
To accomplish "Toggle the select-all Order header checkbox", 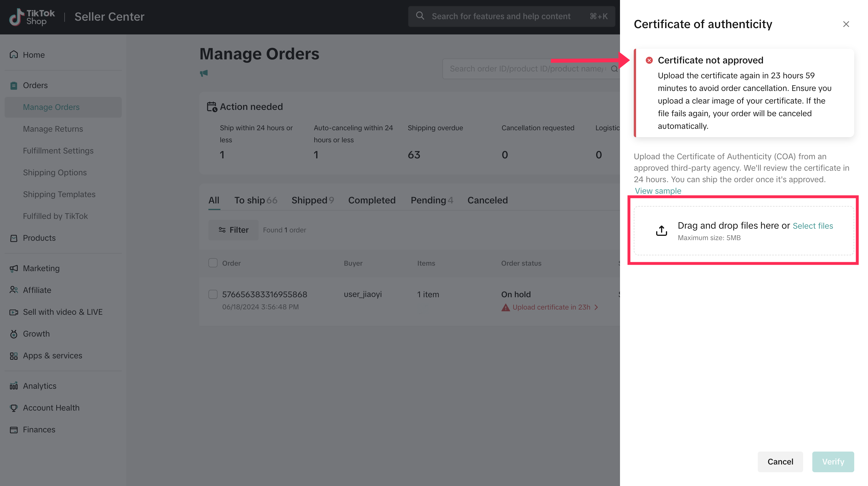I will coord(213,263).
